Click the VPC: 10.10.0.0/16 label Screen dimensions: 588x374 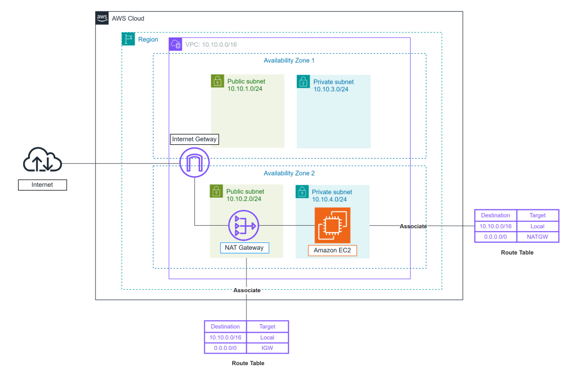[211, 45]
